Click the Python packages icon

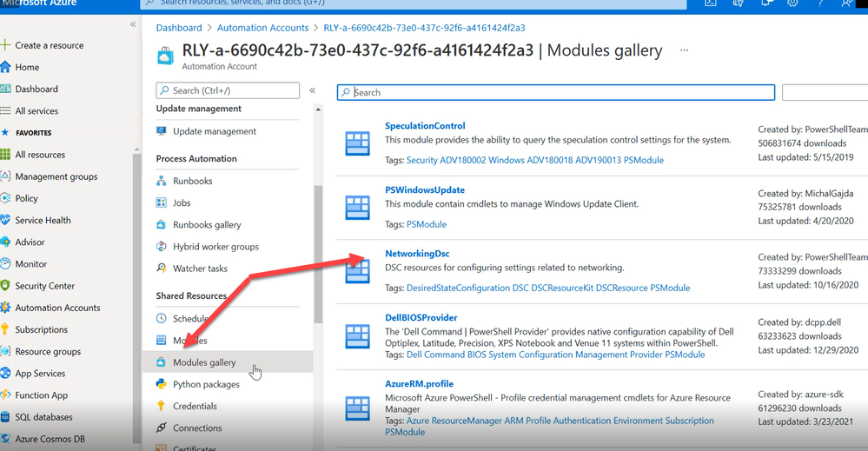coord(161,384)
